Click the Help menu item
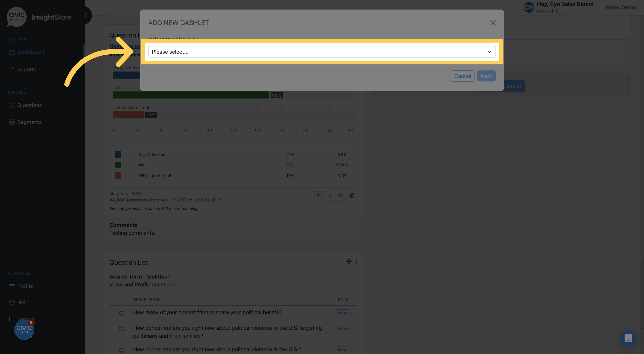 point(23,302)
